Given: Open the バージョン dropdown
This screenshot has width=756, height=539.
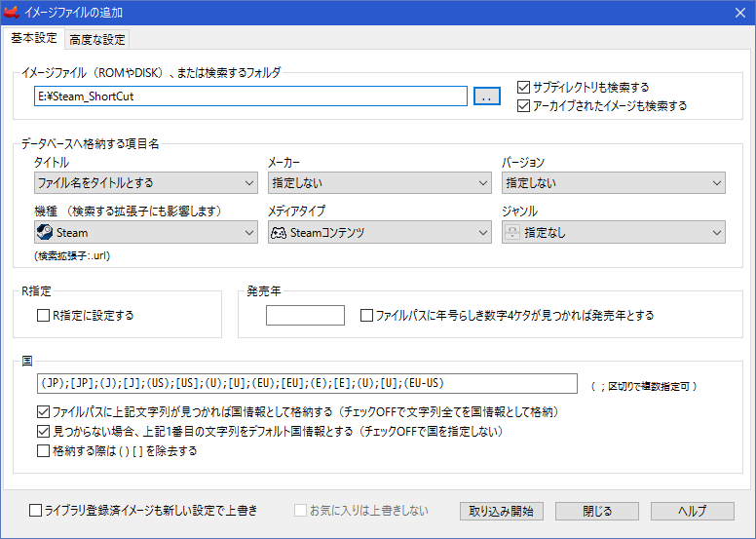Looking at the screenshot, I should (614, 183).
